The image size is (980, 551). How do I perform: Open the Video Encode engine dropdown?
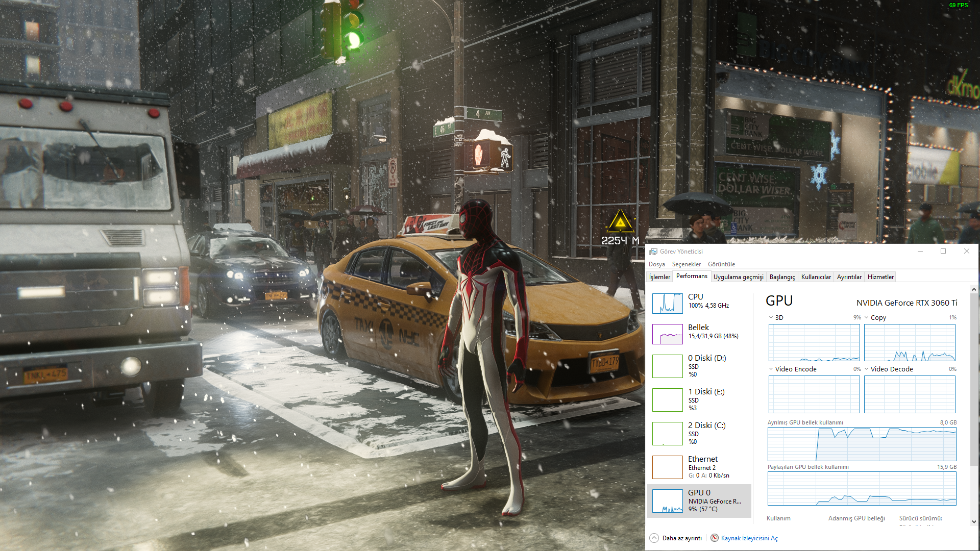point(771,369)
